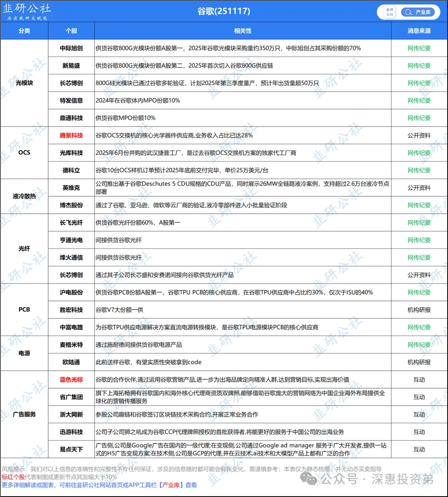Select stock 中富电路

pyautogui.click(x=71, y=327)
